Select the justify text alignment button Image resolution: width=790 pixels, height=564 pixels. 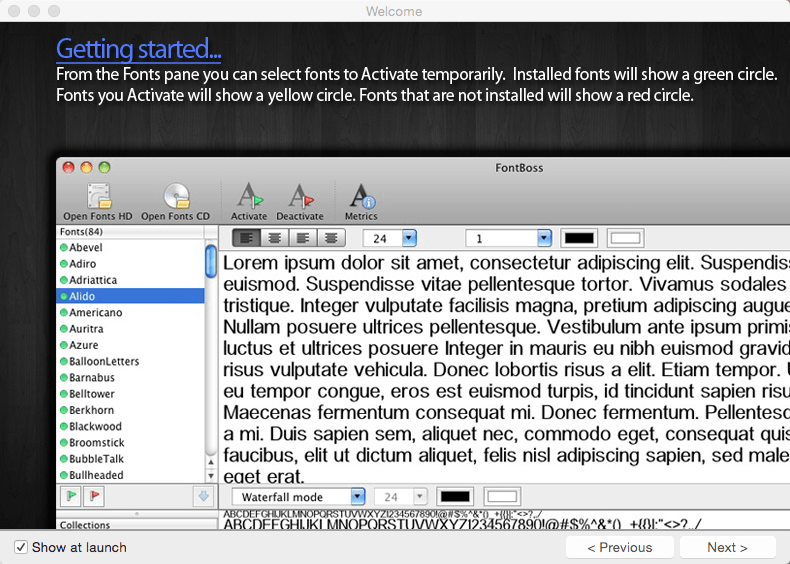[331, 238]
